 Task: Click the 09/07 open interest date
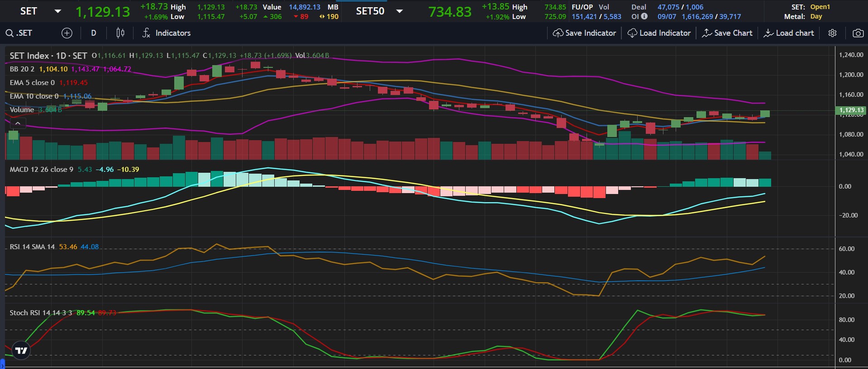(x=667, y=16)
